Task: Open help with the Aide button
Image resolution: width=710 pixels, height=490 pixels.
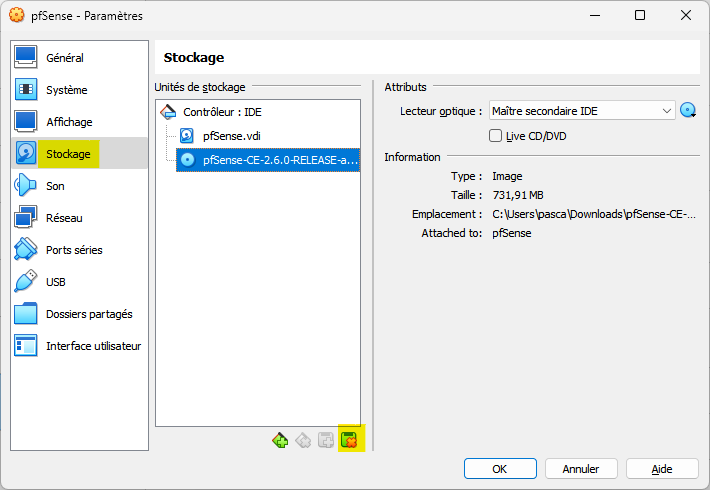Action: point(662,469)
